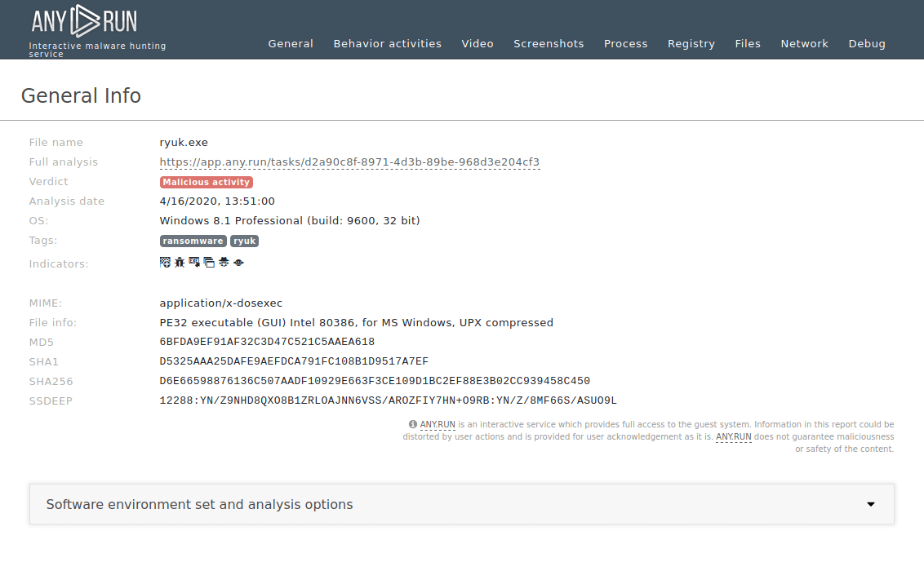The image size is (924, 562).
Task: Click the Malicious activity verdict badge
Action: (x=206, y=182)
